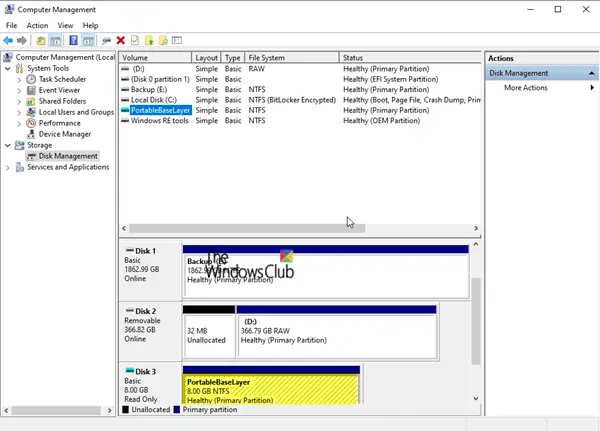600x431 pixels.
Task: Click the red X delete toolbar icon
Action: point(120,41)
